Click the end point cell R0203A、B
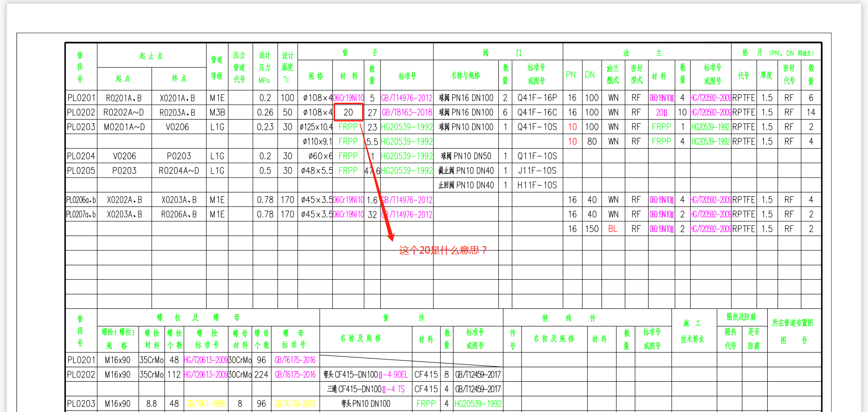 [x=177, y=113]
